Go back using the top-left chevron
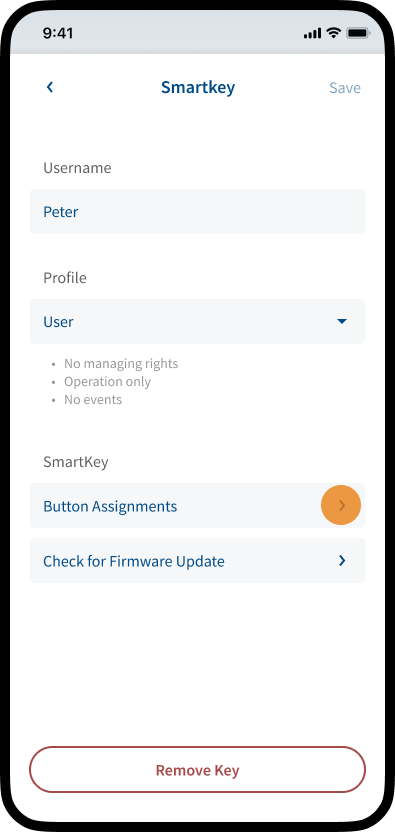395x832 pixels. click(50, 87)
